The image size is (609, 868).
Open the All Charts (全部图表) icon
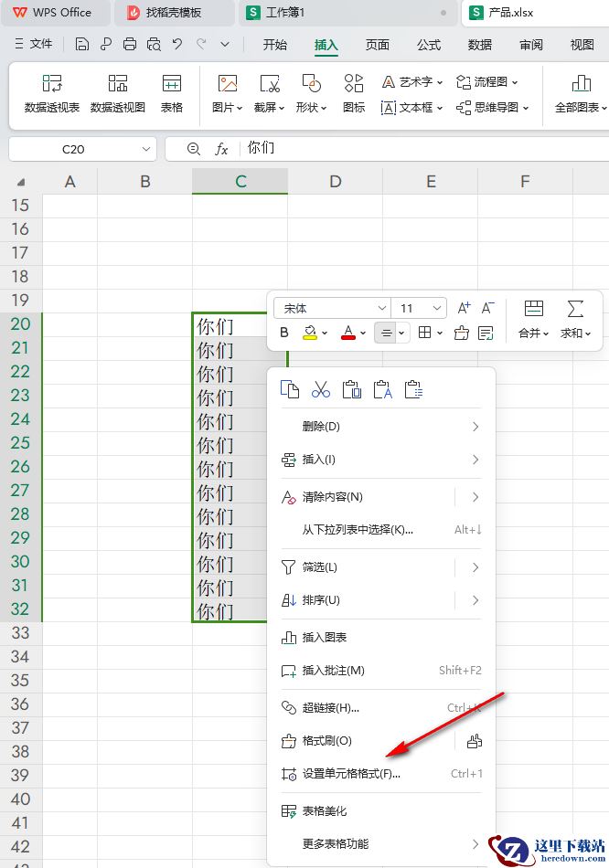(x=580, y=94)
